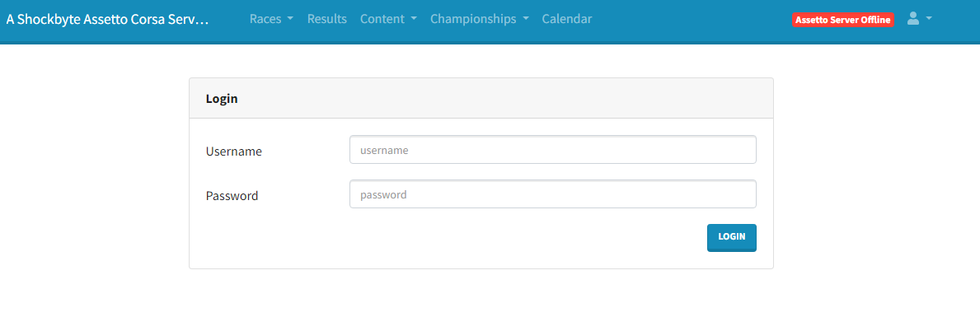
Task: Click the user account icon in navbar
Action: (912, 18)
